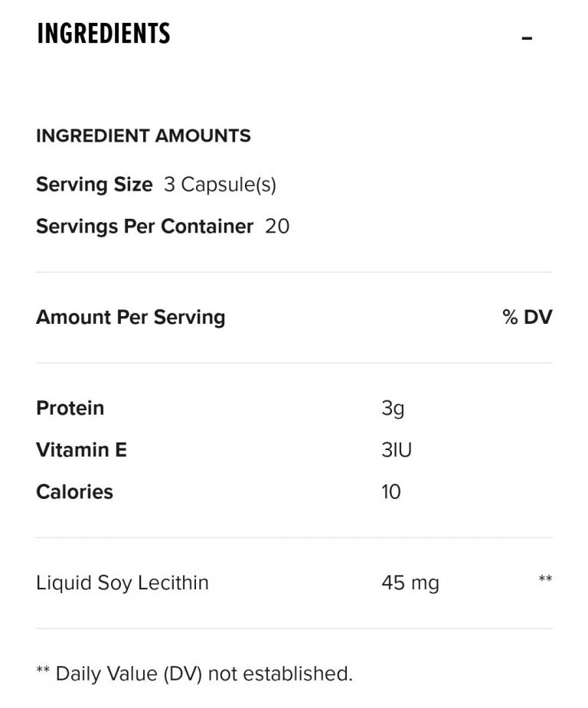
Task: Click the double asterisk in Lecithin row
Action: coord(545,579)
